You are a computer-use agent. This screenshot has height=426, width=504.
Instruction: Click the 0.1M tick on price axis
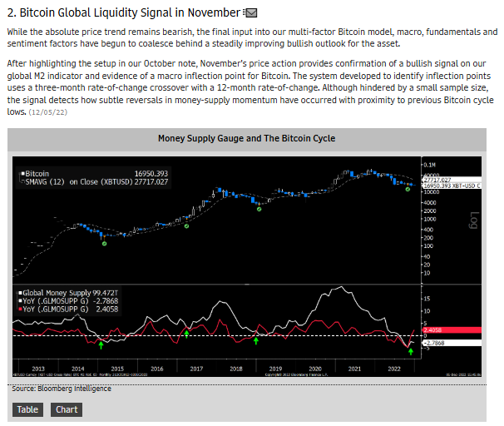click(x=429, y=165)
